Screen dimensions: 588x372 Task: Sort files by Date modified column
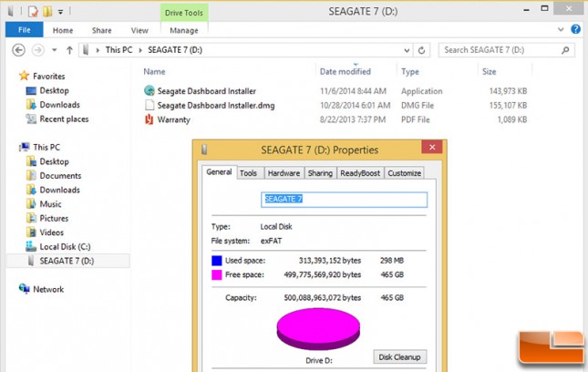pyautogui.click(x=345, y=72)
